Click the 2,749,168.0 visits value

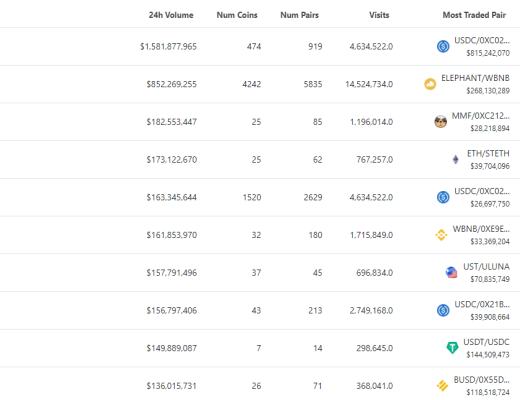click(371, 310)
